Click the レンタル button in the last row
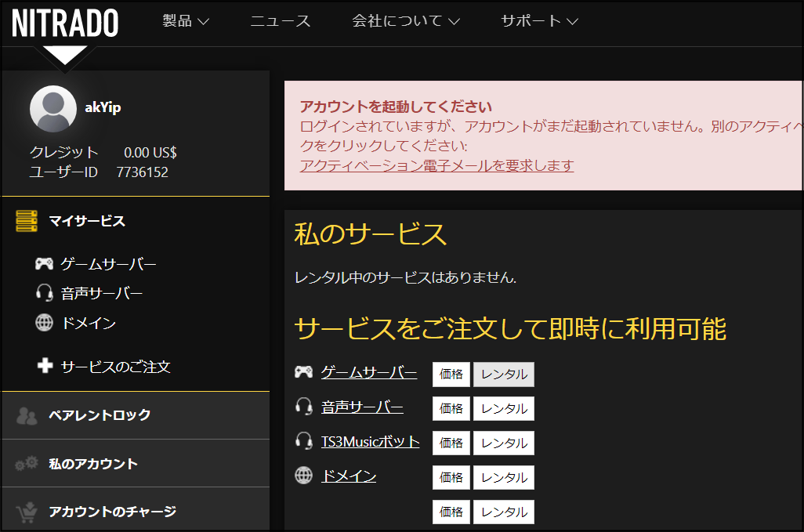804x532 pixels. (504, 512)
